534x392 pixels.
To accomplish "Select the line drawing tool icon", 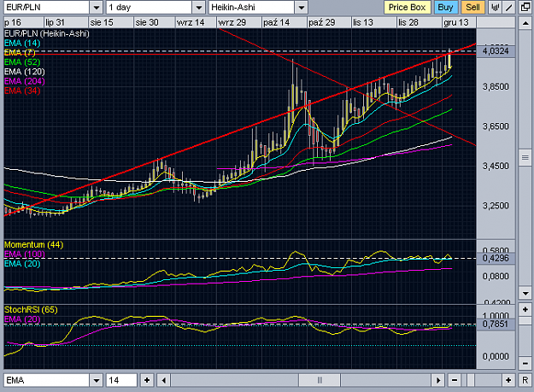I will point(509,7).
